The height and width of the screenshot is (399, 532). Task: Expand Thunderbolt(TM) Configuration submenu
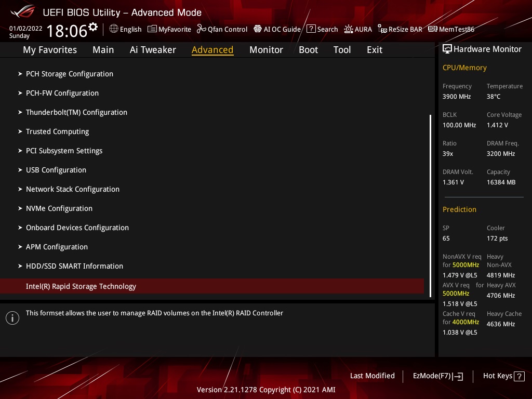coord(76,112)
